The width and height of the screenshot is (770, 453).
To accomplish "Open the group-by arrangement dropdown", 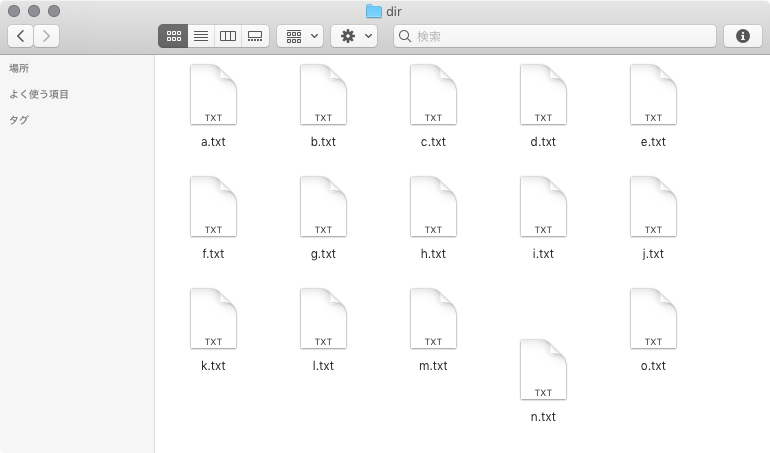I will [x=299, y=36].
